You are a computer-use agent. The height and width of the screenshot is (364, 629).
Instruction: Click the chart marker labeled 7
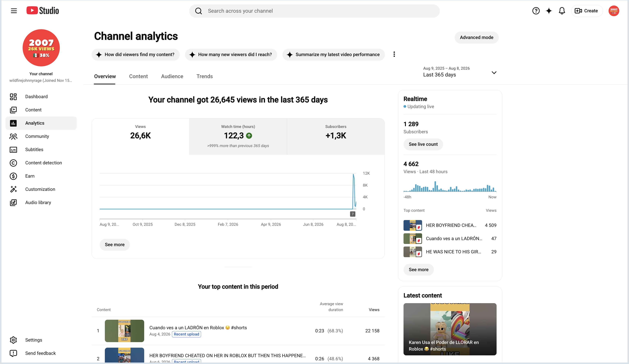[352, 214]
